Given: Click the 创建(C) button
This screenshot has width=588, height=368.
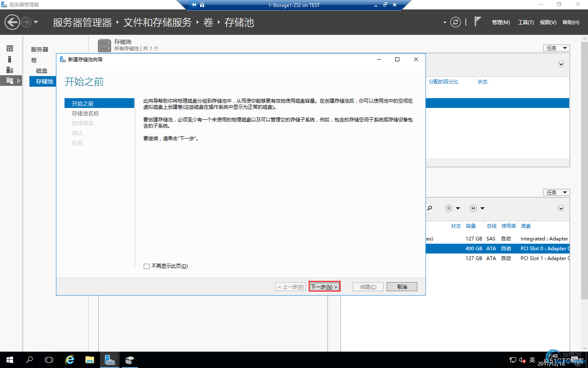Looking at the screenshot, I should click(x=368, y=287).
